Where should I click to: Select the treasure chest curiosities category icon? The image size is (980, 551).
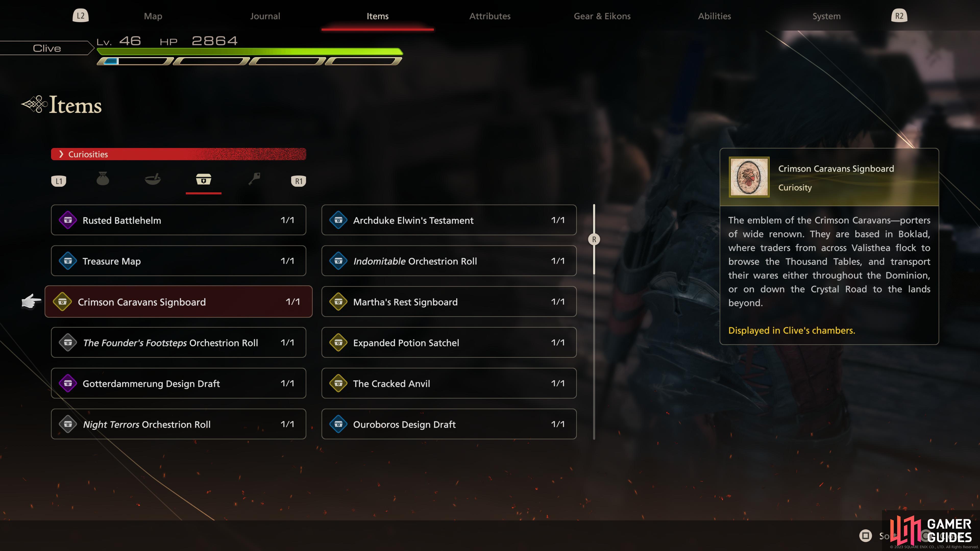(204, 179)
